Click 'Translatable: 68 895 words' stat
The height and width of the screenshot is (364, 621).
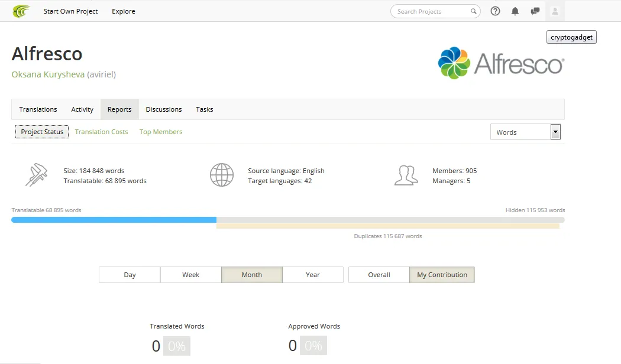coord(105,181)
